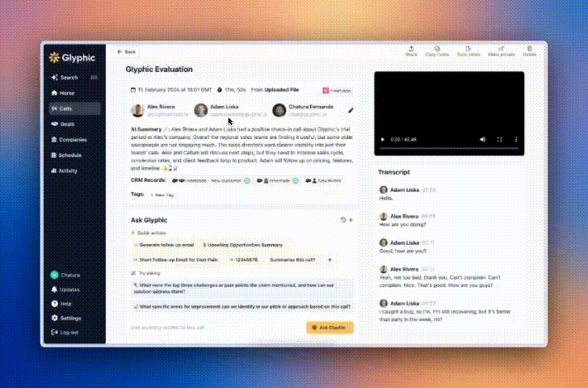The width and height of the screenshot is (588, 388).
Task: Seek on the video progress bar
Action: tap(449, 149)
